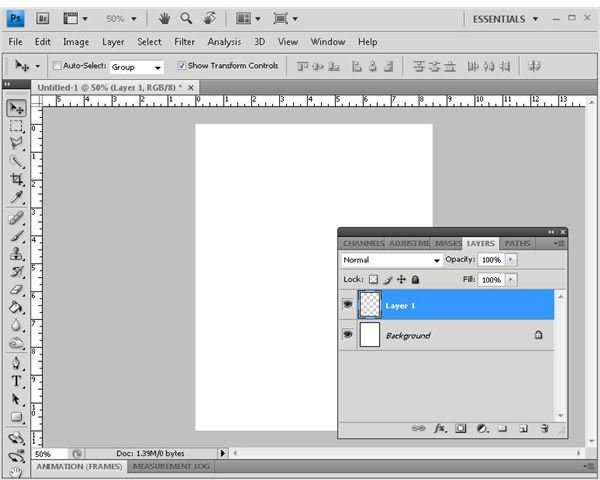
Task: Add a layer style with fx icon
Action: pyautogui.click(x=440, y=428)
